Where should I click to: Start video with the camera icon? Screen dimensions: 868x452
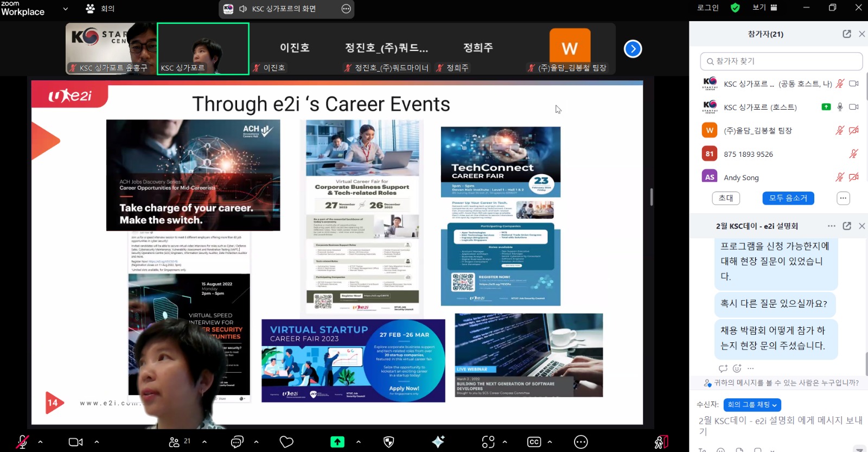point(75,442)
